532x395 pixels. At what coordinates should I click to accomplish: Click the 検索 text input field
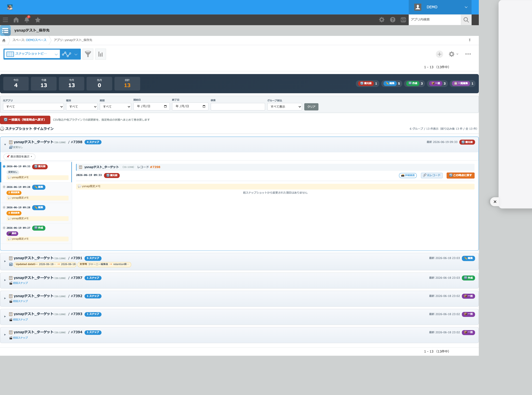pos(238,107)
